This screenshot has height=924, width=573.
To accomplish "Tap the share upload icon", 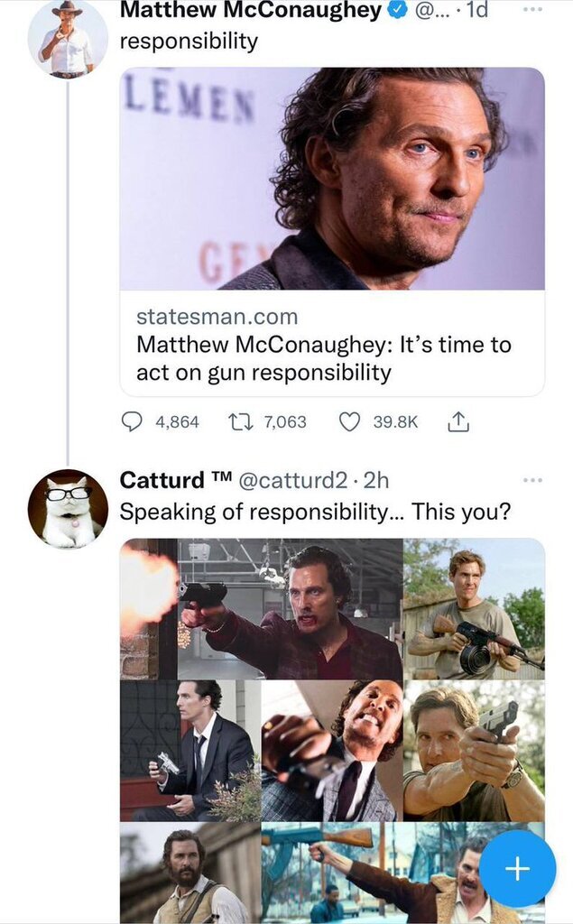I will click(457, 421).
